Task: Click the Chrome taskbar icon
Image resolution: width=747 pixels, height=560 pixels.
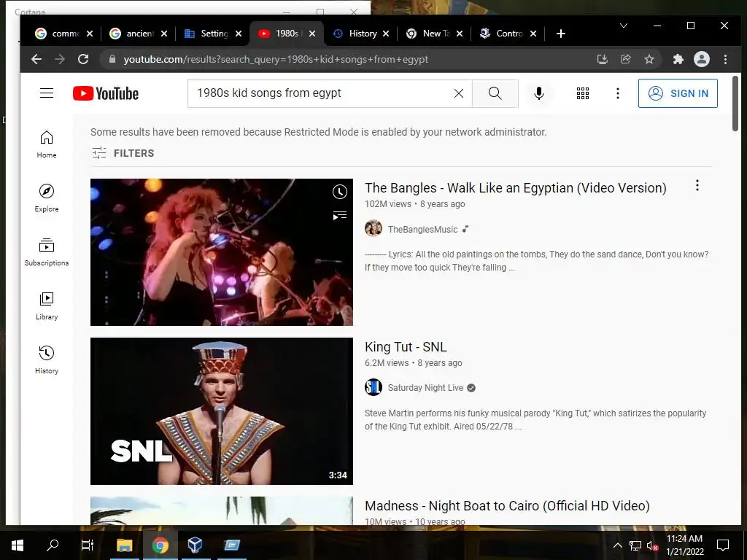Action: click(160, 545)
